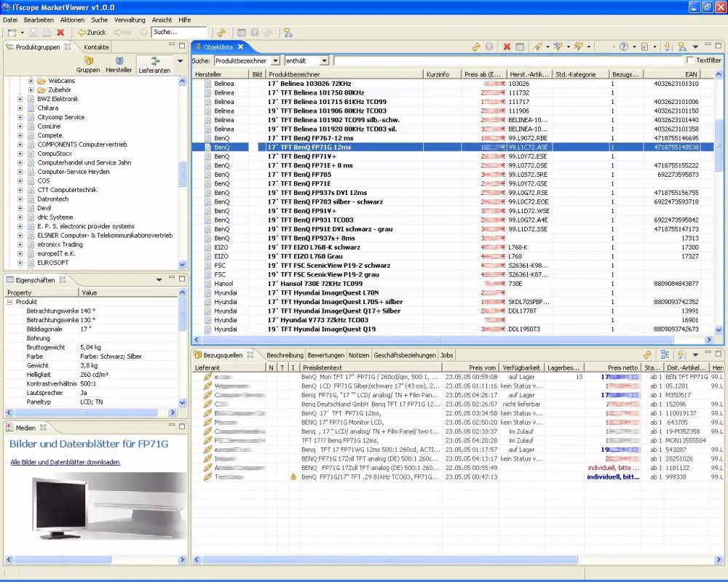Click the second pin tool with blue arrow
Viewport: 728px width, 582px height.
point(558,47)
